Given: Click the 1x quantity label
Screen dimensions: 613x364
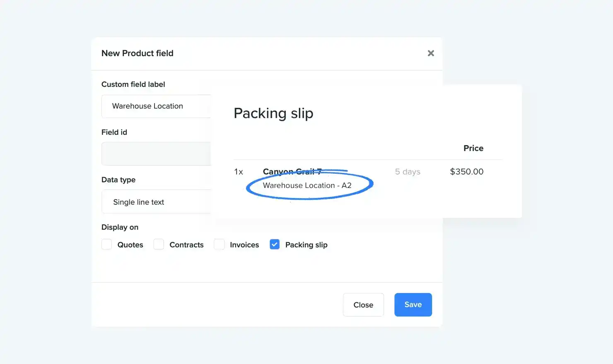Looking at the screenshot, I should pyautogui.click(x=239, y=171).
